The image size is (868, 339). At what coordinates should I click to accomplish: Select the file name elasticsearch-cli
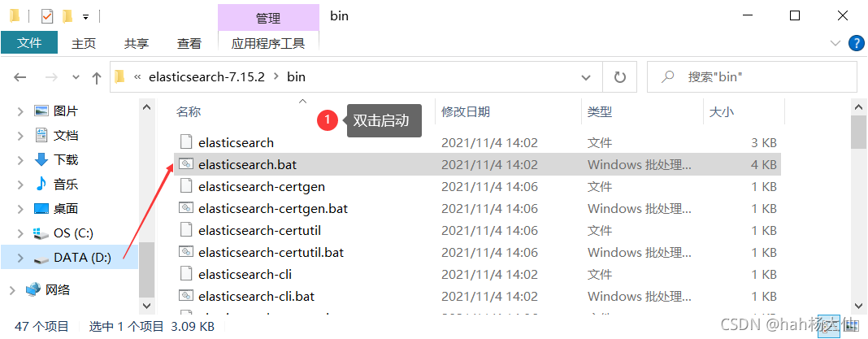click(x=245, y=274)
